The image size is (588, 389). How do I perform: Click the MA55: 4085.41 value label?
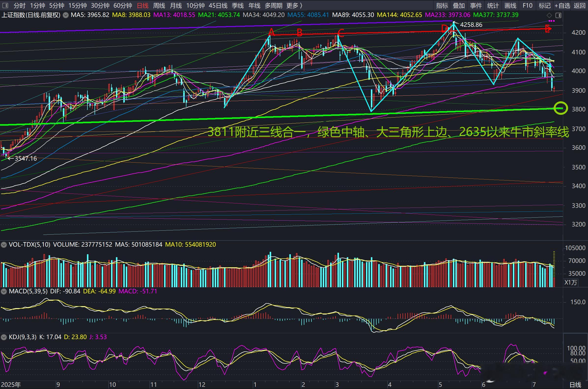click(x=308, y=15)
